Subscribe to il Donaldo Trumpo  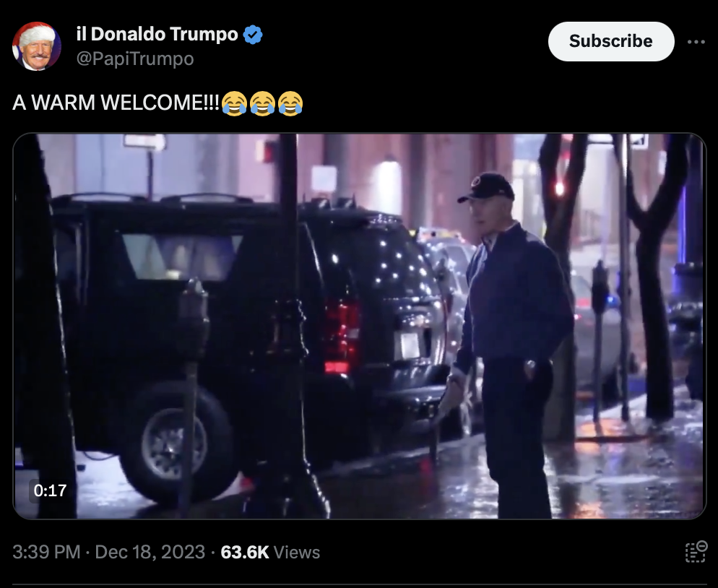[x=611, y=41]
